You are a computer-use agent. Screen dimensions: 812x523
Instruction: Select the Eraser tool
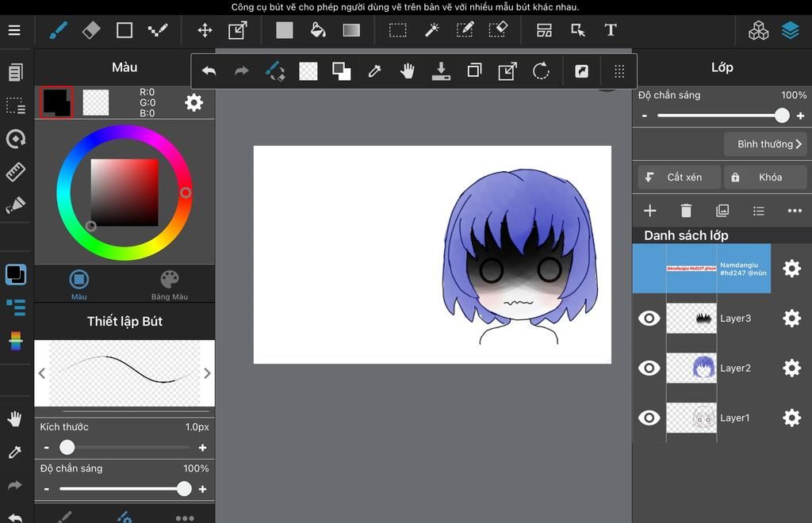pyautogui.click(x=91, y=31)
